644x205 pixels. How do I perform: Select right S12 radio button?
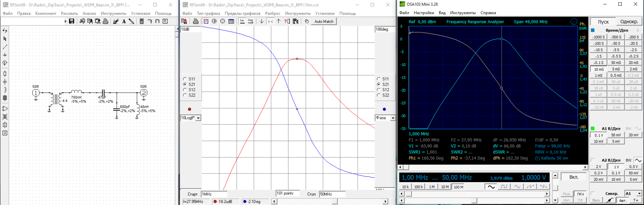(379, 90)
